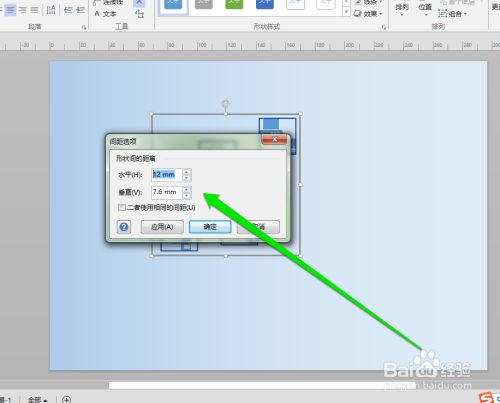The height and width of the screenshot is (403, 500).
Task: Click the rotation handle above selection
Action: [x=226, y=103]
